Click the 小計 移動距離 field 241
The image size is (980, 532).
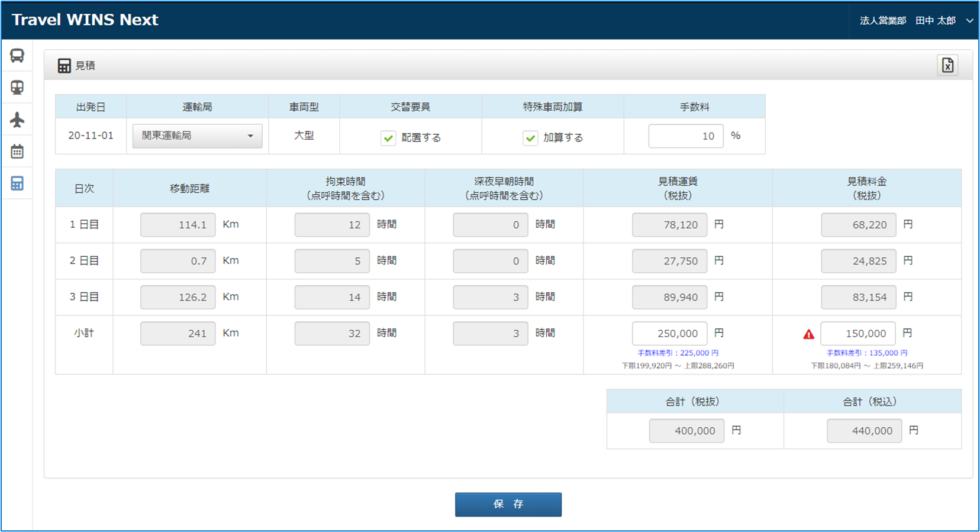tap(178, 334)
